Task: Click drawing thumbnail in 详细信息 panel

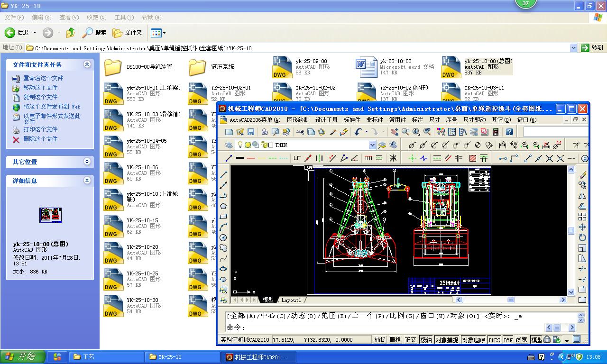Action: [50, 215]
